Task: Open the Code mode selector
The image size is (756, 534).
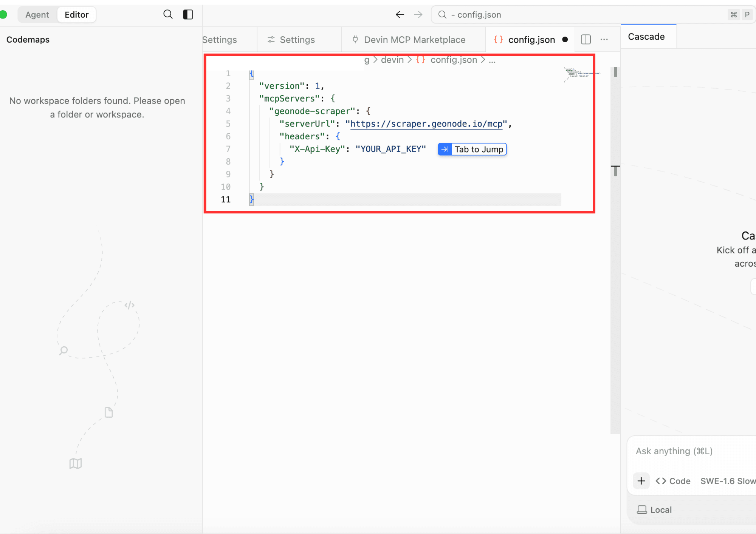Action: pos(673,481)
